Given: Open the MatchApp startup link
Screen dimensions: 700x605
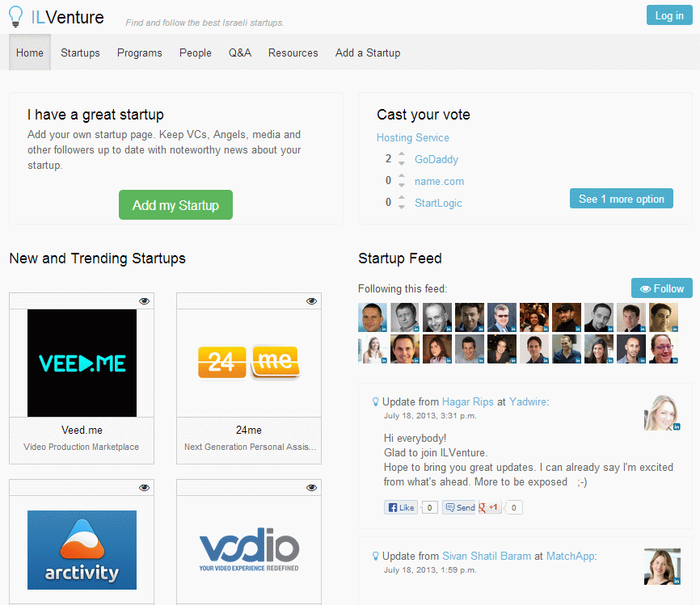Looking at the screenshot, I should pos(571,557).
